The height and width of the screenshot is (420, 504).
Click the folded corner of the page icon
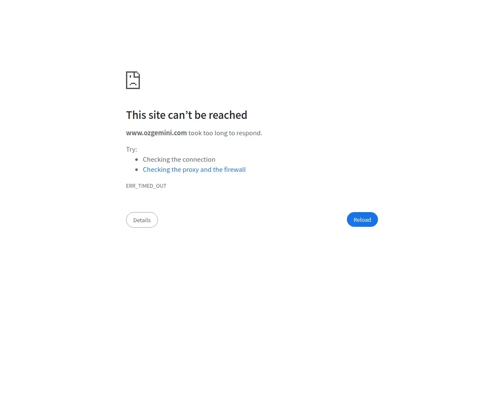pyautogui.click(x=137, y=74)
